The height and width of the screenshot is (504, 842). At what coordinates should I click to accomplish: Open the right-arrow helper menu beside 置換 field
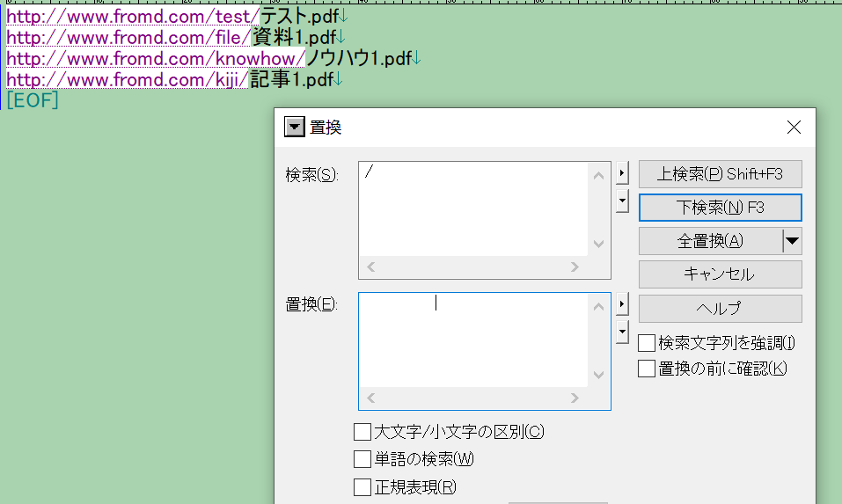(x=622, y=304)
